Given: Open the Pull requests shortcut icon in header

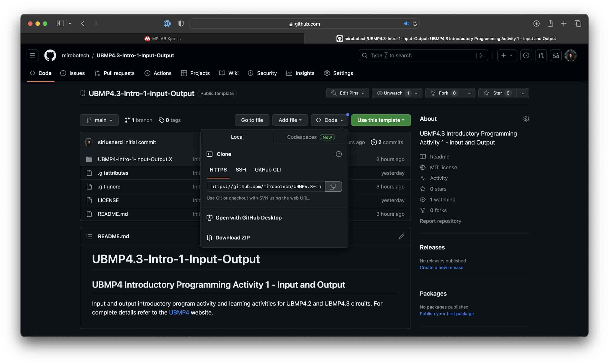Looking at the screenshot, I should (541, 56).
